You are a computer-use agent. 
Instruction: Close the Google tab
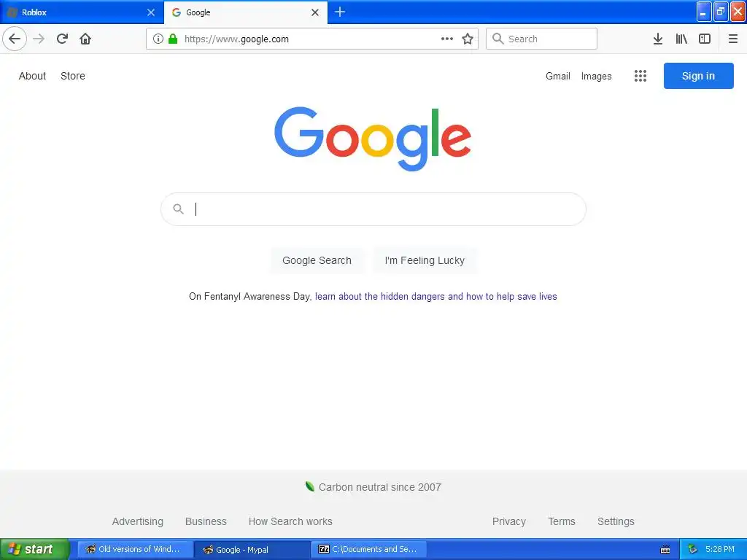click(315, 12)
